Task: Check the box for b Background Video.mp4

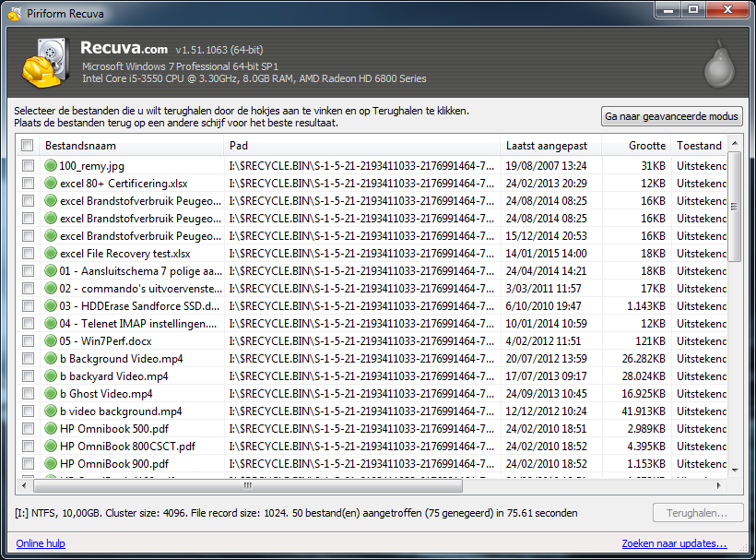Action: pyautogui.click(x=28, y=358)
